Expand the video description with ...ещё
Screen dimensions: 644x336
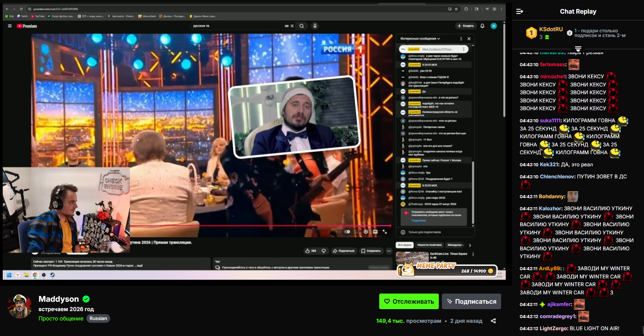coord(139,266)
